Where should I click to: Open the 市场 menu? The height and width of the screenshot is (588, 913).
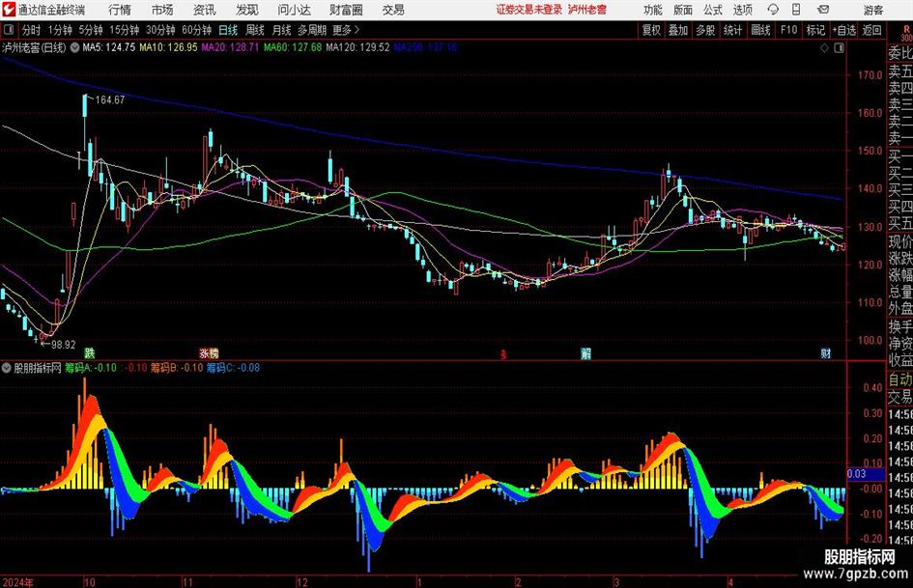(162, 10)
